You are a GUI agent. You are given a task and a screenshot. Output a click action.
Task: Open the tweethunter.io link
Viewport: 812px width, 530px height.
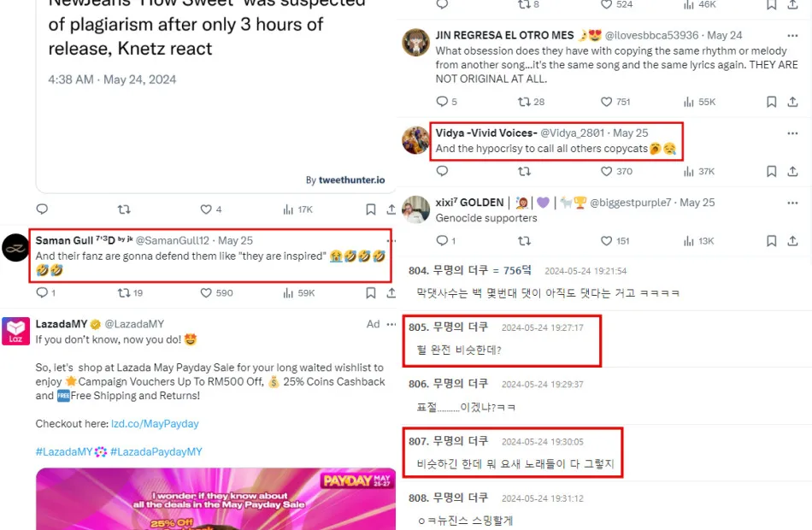pos(351,180)
